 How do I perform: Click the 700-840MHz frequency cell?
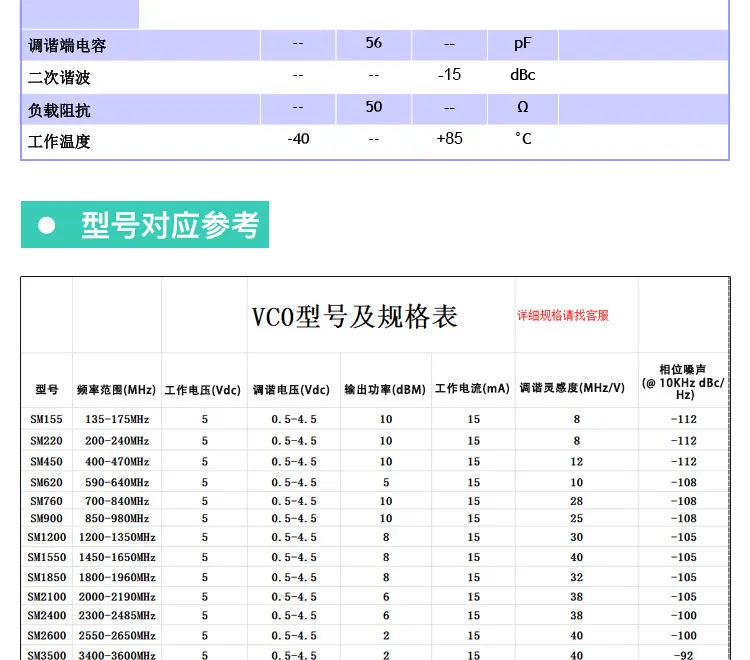117,501
